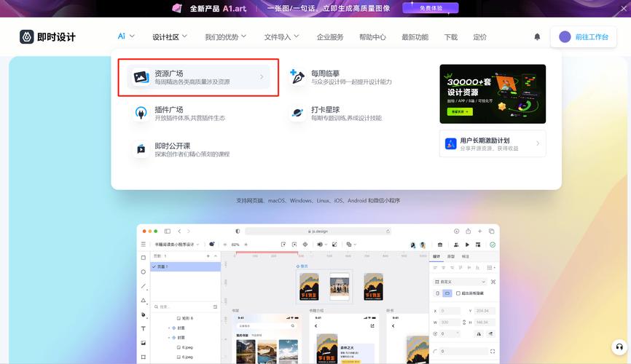The height and width of the screenshot is (364, 631).
Task: Switch to the 设计 tab in preview
Action: click(436, 256)
